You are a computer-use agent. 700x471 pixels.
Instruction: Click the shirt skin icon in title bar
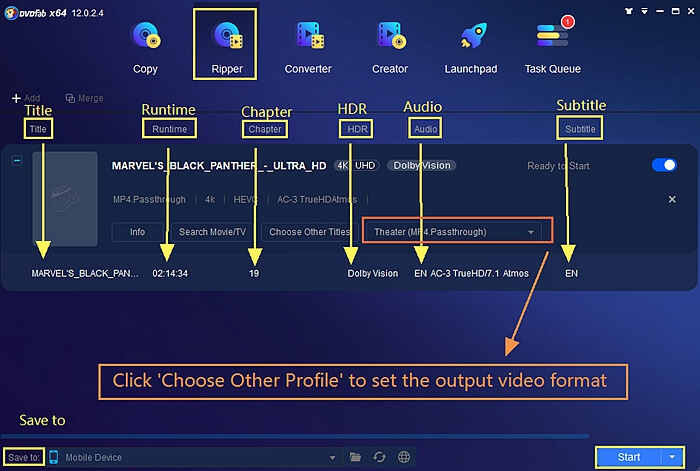tap(629, 11)
